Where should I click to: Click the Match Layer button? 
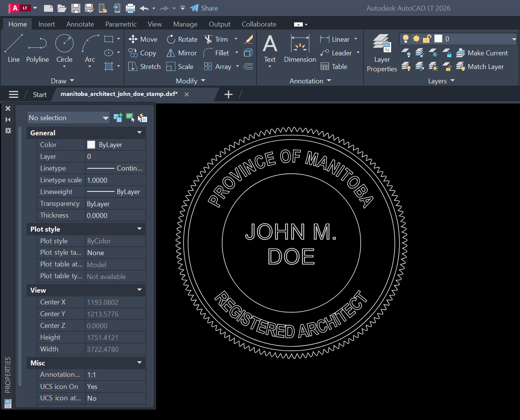tap(480, 67)
